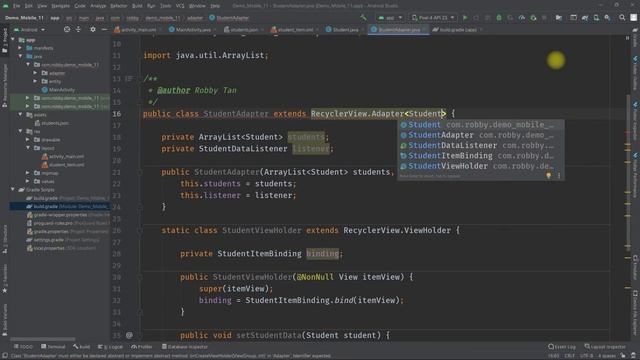
Task: Open completion popup three-dot options
Action: [x=559, y=176]
